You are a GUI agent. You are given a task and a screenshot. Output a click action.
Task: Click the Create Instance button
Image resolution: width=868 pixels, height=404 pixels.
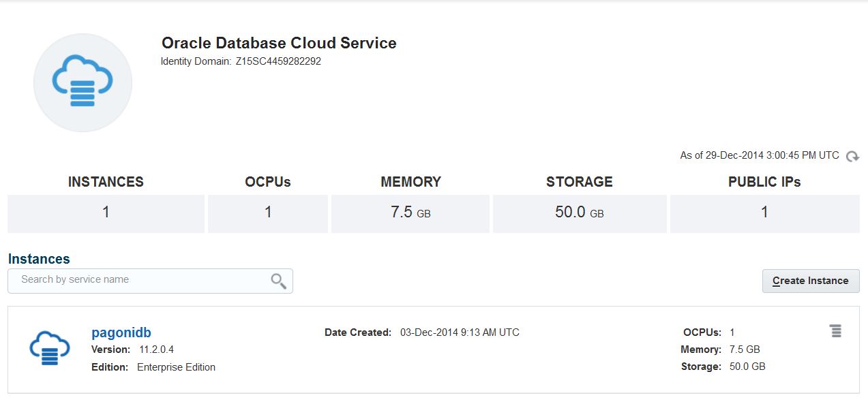click(810, 281)
